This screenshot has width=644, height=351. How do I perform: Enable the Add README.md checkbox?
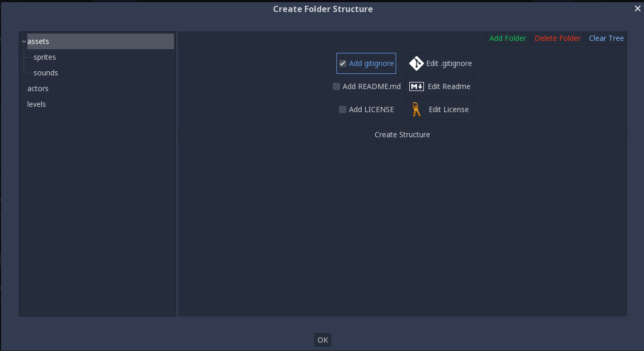[x=336, y=86]
